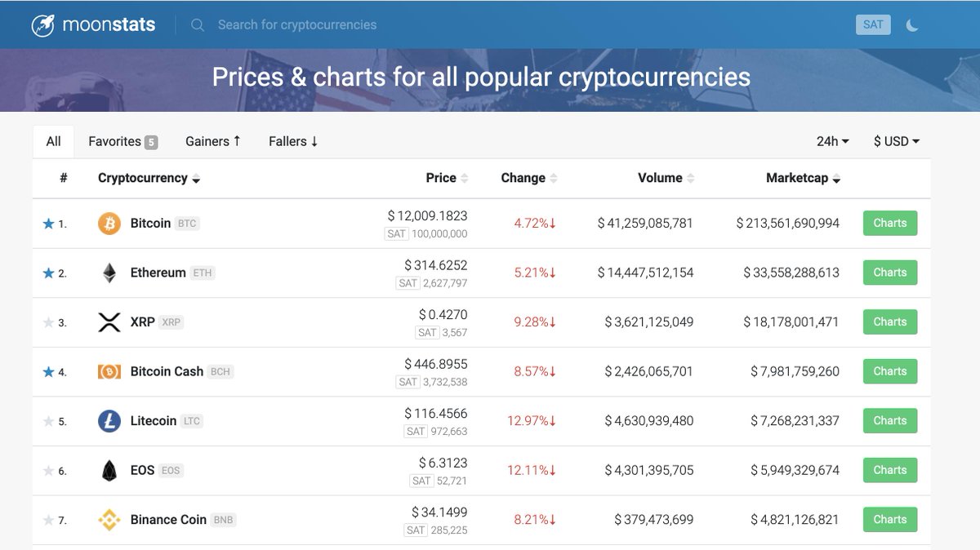Click XRP marketcap $ 18,178,001,471
The width and height of the screenshot is (980, 550).
791,322
